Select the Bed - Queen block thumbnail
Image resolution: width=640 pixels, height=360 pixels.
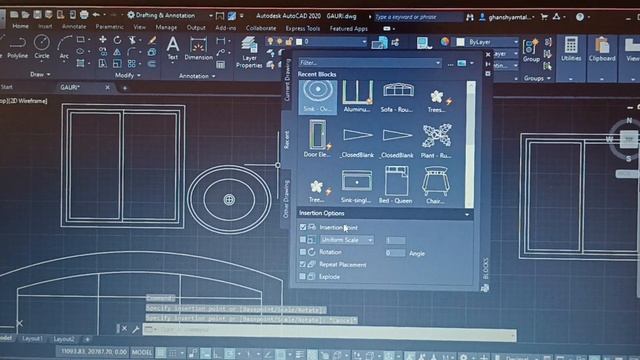[396, 184]
